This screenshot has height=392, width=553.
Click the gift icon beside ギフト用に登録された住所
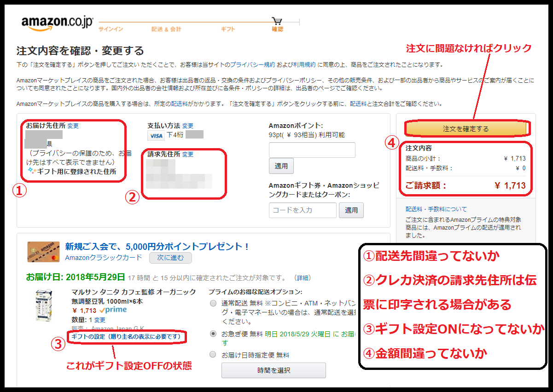point(31,171)
